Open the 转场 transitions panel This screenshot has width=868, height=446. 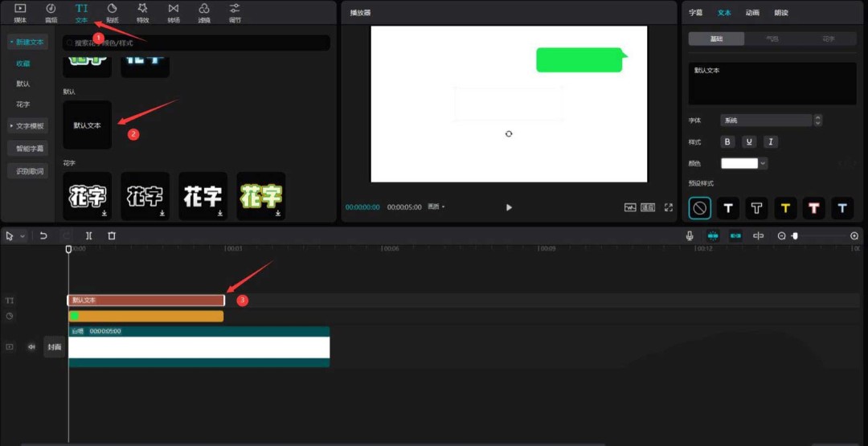(x=174, y=12)
